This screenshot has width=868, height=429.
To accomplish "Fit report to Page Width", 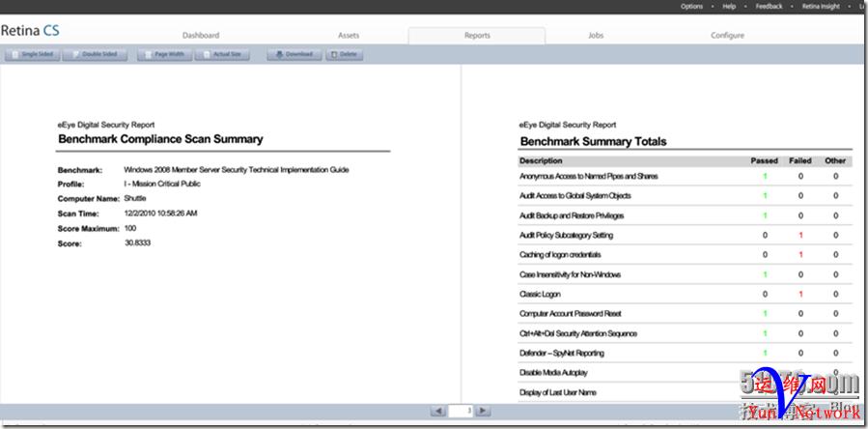I will [x=164, y=54].
